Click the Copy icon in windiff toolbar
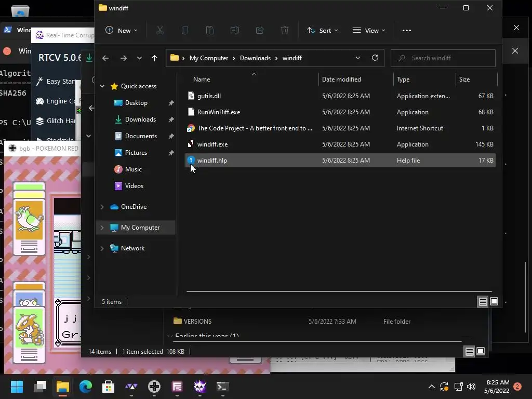This screenshot has width=532, height=399. (x=185, y=31)
